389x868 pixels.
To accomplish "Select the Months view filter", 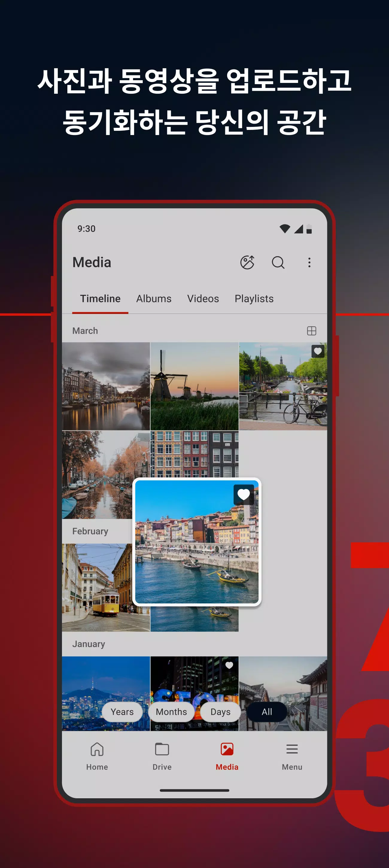I will pyautogui.click(x=171, y=712).
